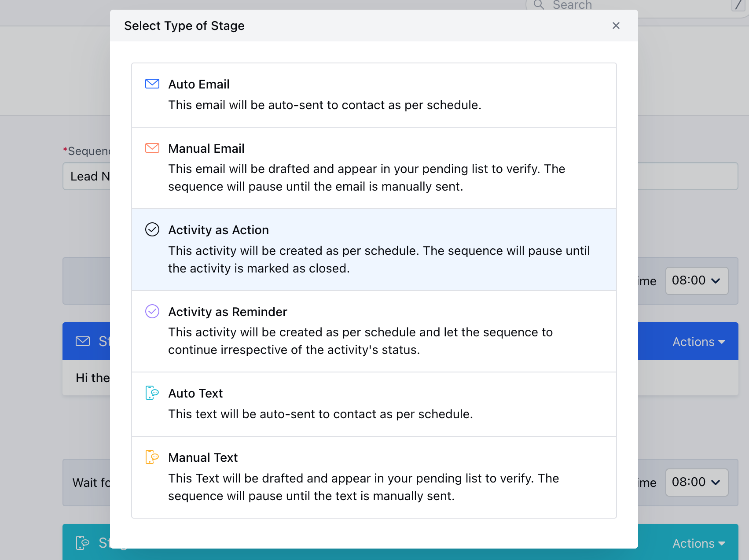Pick Activity as Action stage
749x560 pixels.
tap(374, 250)
